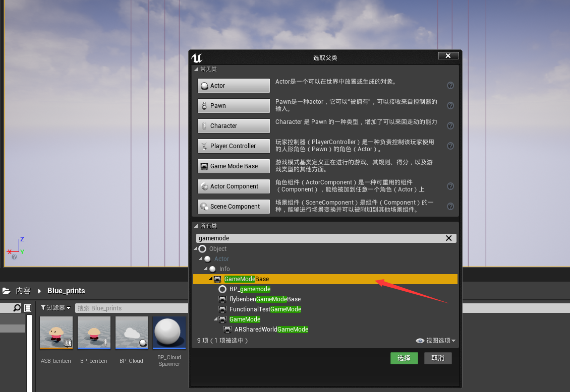Click the GameModeBase class icon

tap(217, 279)
